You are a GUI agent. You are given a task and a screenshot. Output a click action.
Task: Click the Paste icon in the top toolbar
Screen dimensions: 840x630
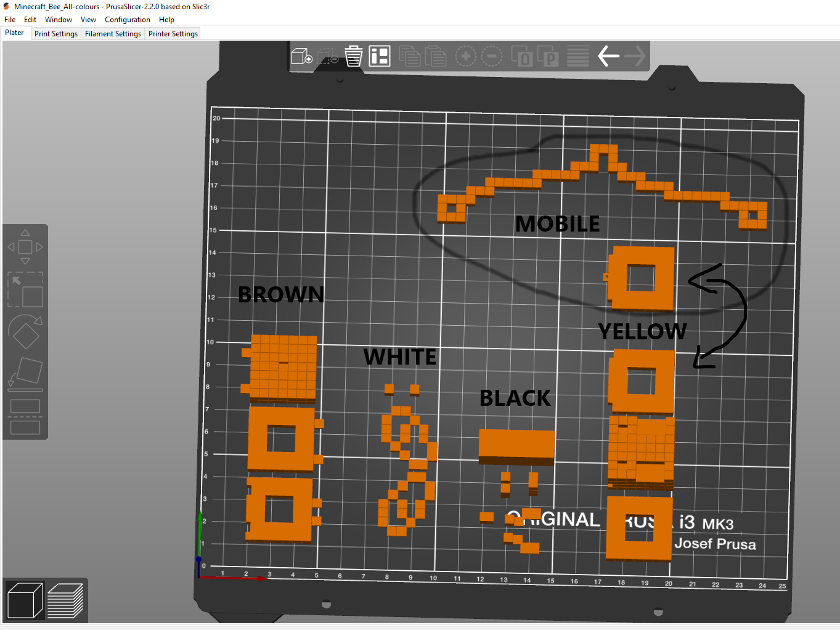click(x=435, y=56)
